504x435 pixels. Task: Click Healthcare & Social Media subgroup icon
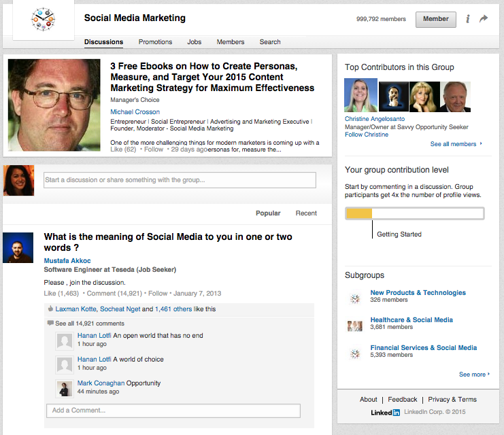[x=355, y=326]
